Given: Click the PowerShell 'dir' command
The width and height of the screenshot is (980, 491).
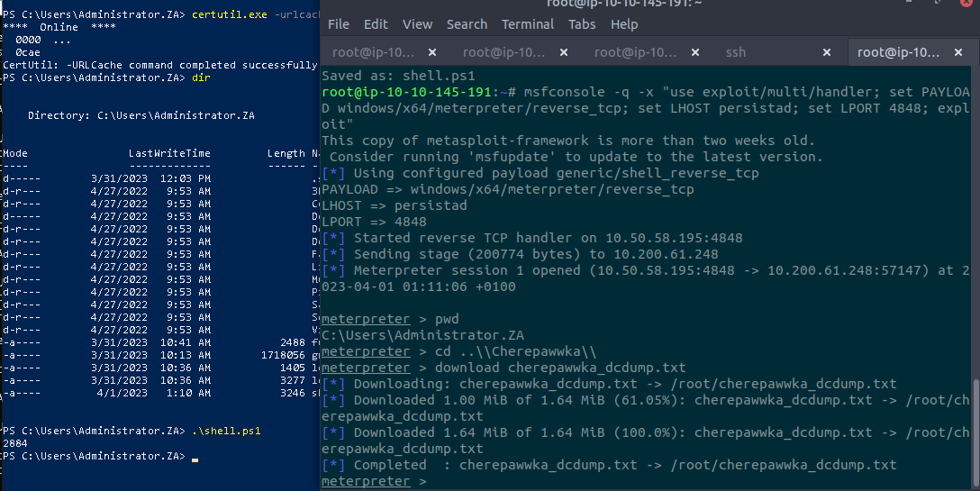Looking at the screenshot, I should click(201, 77).
